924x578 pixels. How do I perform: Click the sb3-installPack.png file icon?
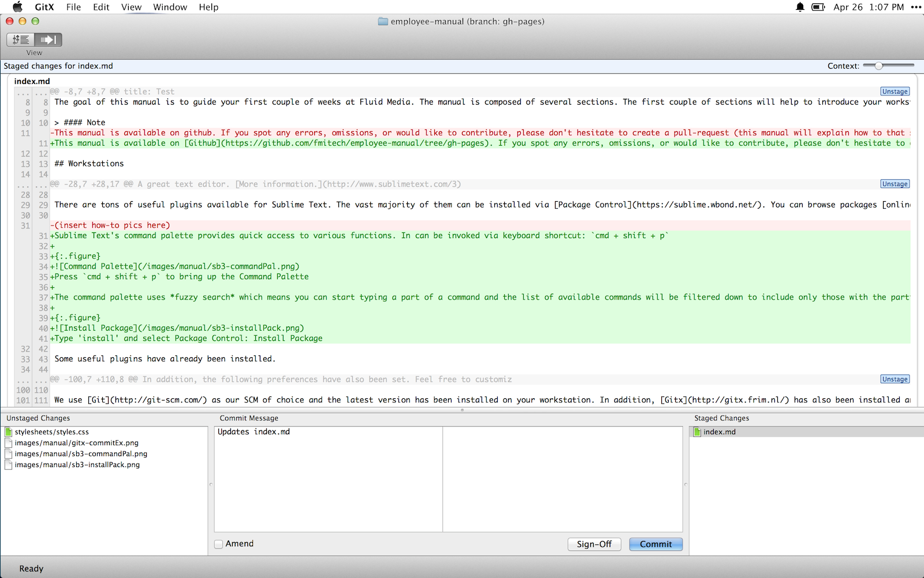(9, 465)
